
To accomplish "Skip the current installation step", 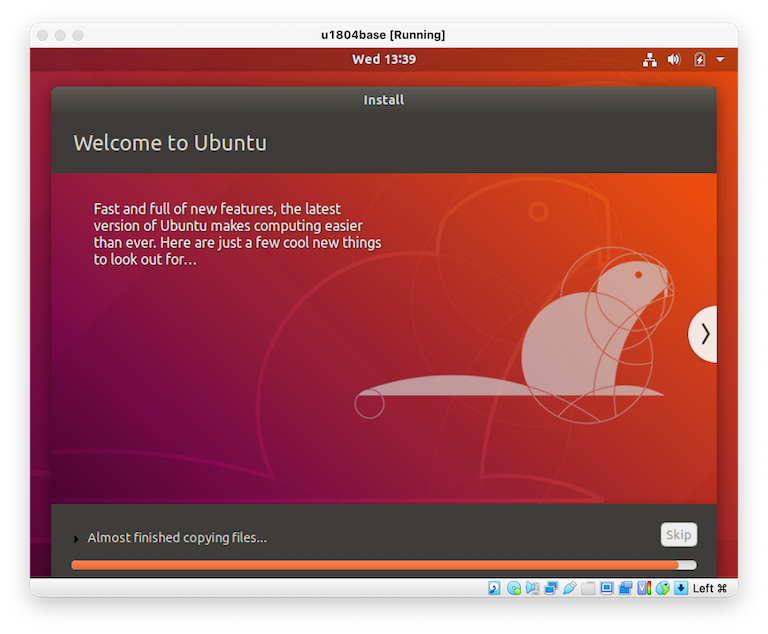I will pyautogui.click(x=678, y=535).
